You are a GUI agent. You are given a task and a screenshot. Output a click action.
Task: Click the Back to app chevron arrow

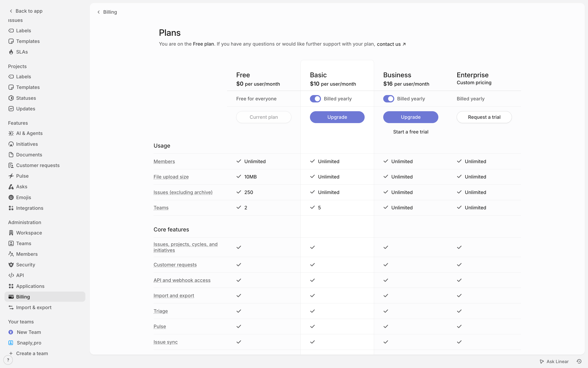click(11, 11)
